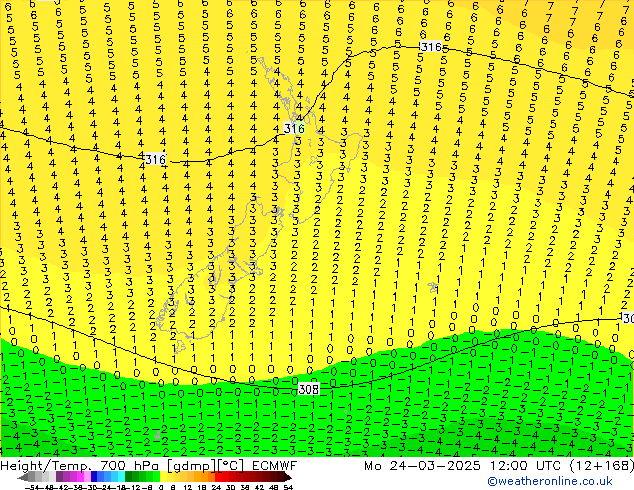Click the ECMWF model label
Screen dimensions: 634x490
(275, 466)
